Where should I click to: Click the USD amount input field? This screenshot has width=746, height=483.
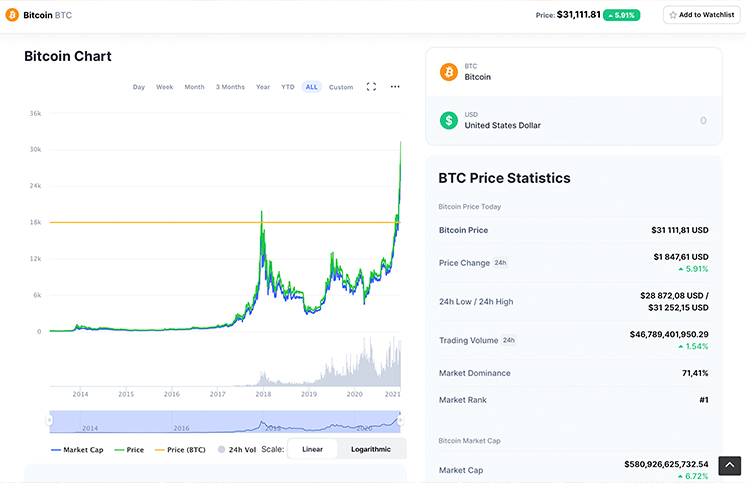[640, 120]
